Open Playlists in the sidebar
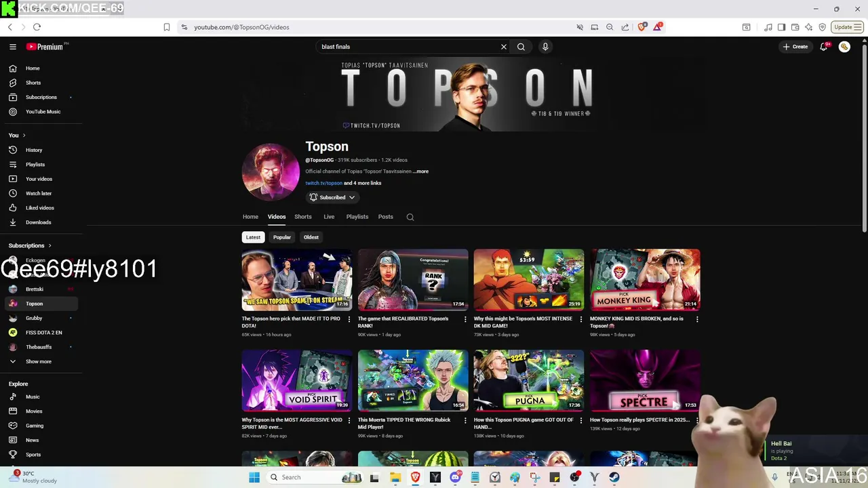The image size is (868, 488). [x=41, y=164]
